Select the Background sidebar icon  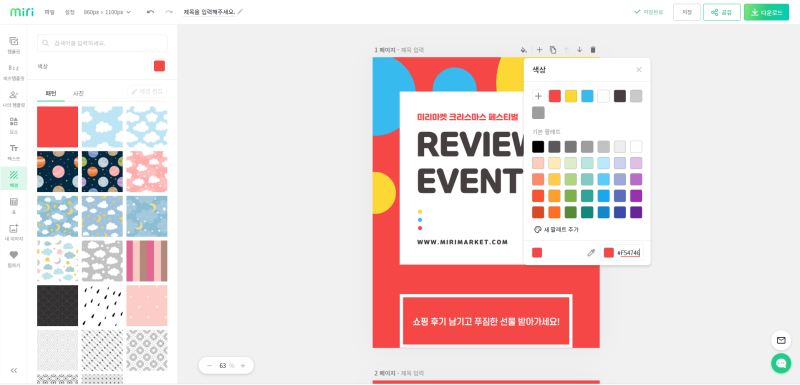tap(14, 179)
